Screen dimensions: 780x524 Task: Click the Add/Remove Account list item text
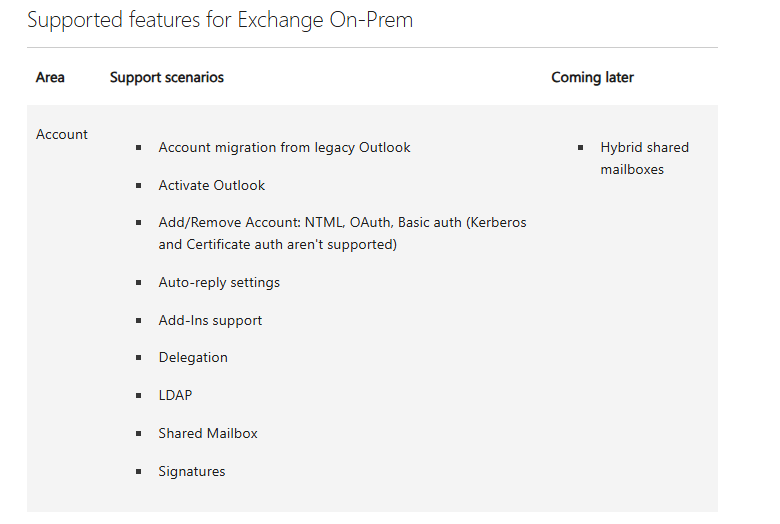(342, 233)
